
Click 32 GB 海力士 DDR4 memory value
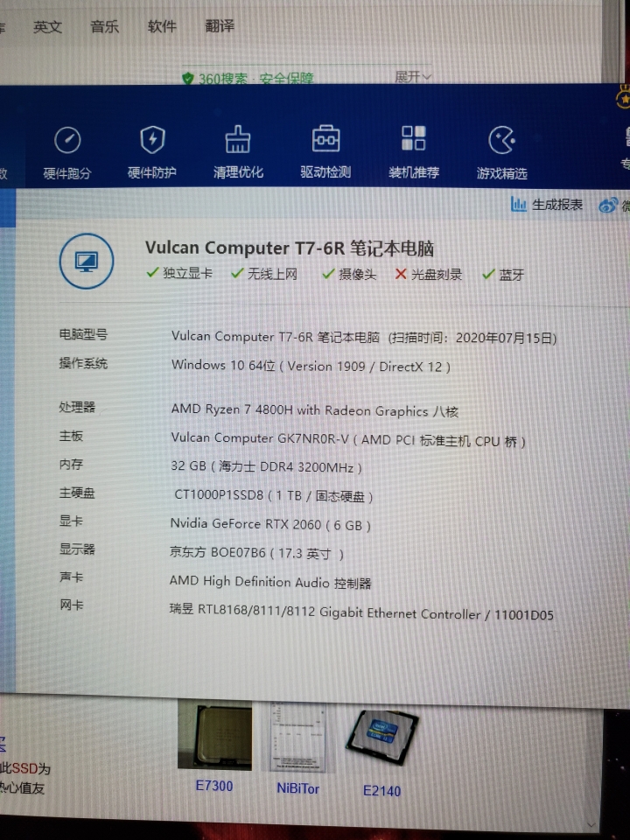pyautogui.click(x=266, y=466)
